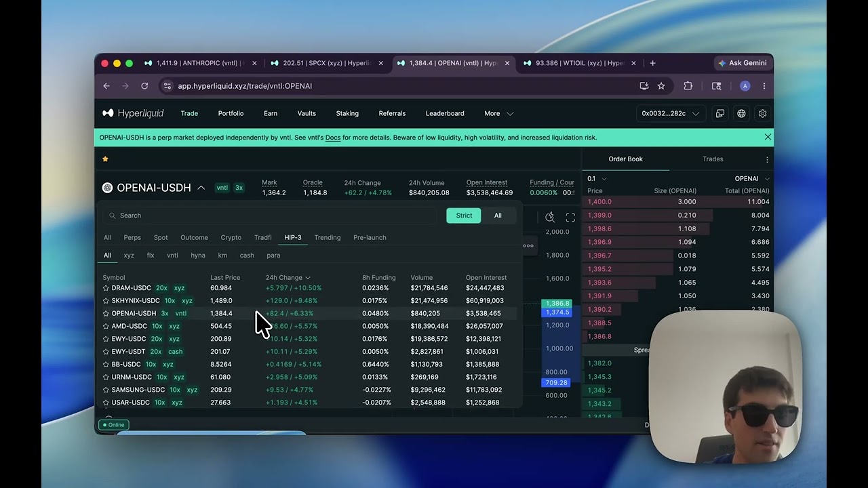The image size is (868, 488).
Task: Sort by 24h Change column
Action: tap(288, 277)
